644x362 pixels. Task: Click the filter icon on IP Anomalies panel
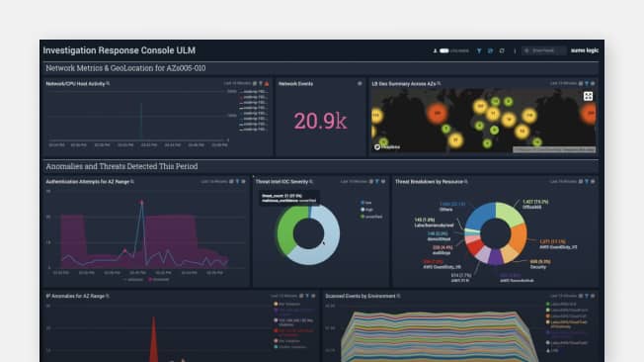(x=307, y=296)
